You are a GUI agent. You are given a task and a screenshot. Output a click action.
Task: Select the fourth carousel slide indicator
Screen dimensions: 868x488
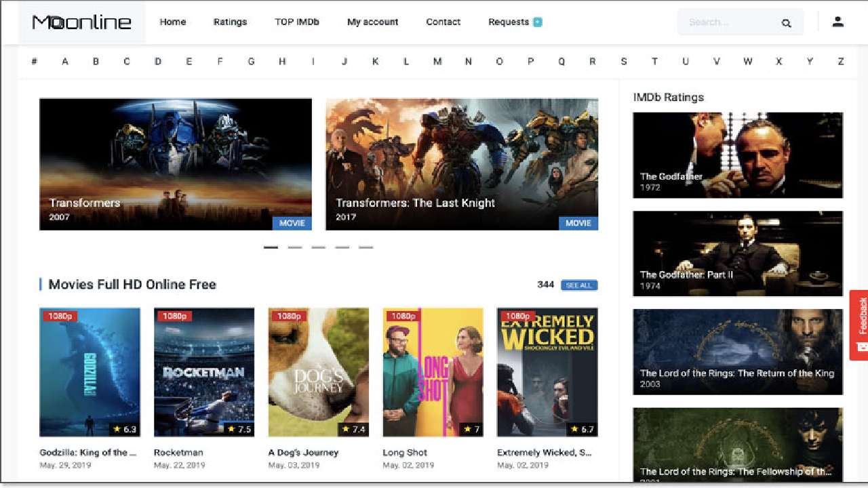pyautogui.click(x=342, y=247)
